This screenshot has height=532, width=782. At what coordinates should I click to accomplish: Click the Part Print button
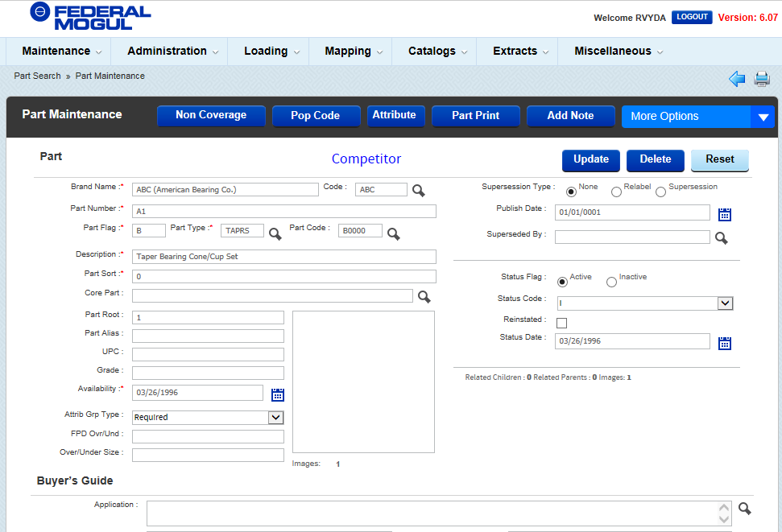(x=475, y=116)
